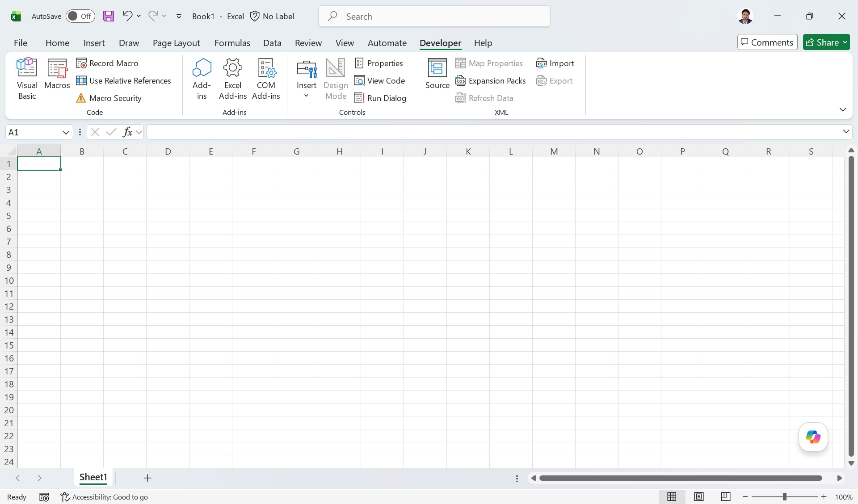Expand the formula bar
The height and width of the screenshot is (504, 858).
click(x=846, y=131)
